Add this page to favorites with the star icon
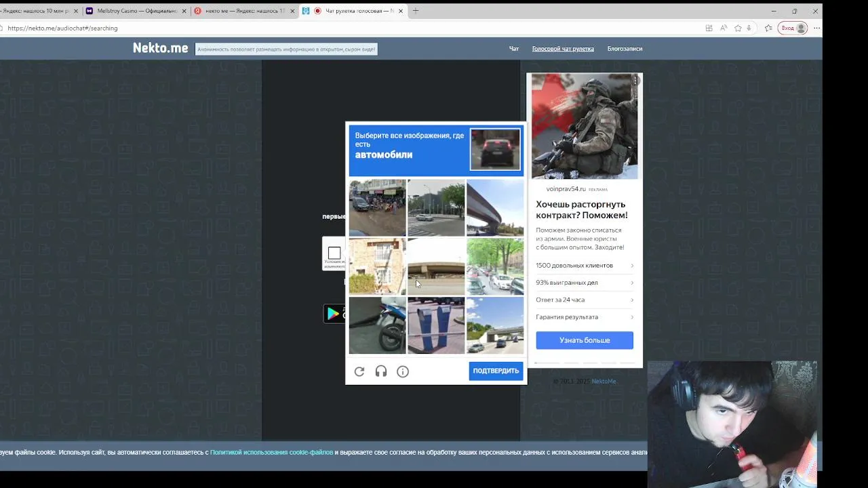 738,28
